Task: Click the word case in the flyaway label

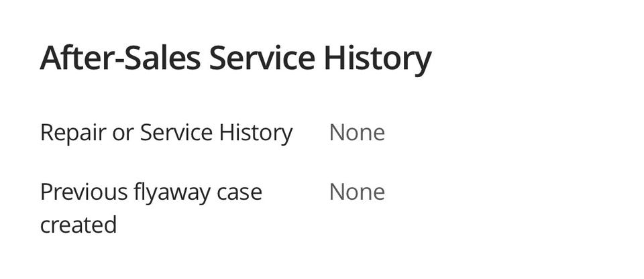Action: coord(239,192)
